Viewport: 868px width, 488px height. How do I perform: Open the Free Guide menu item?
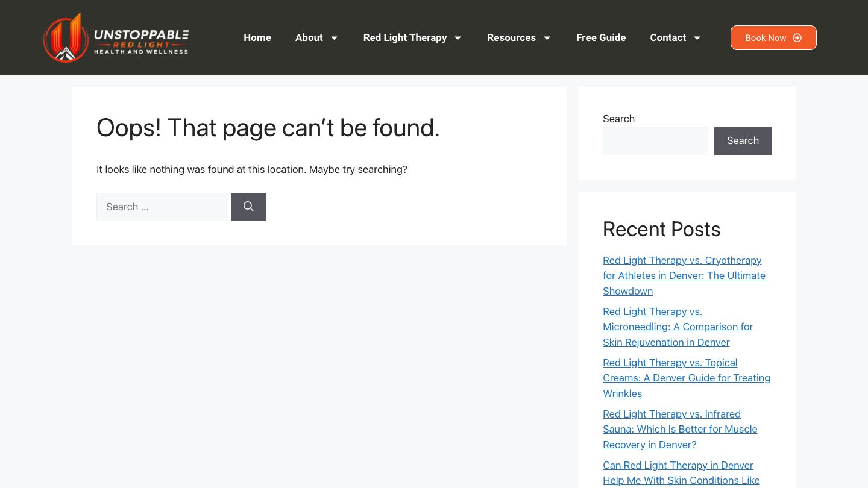click(600, 37)
